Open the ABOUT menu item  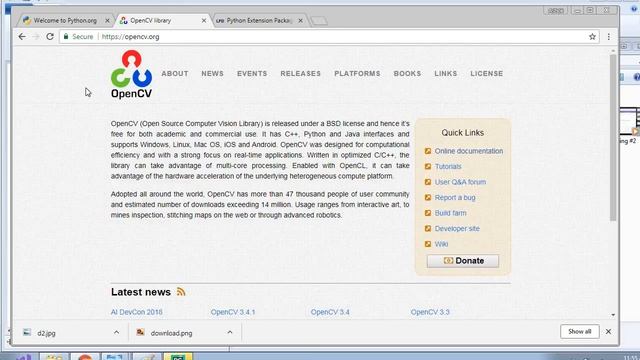point(175,73)
